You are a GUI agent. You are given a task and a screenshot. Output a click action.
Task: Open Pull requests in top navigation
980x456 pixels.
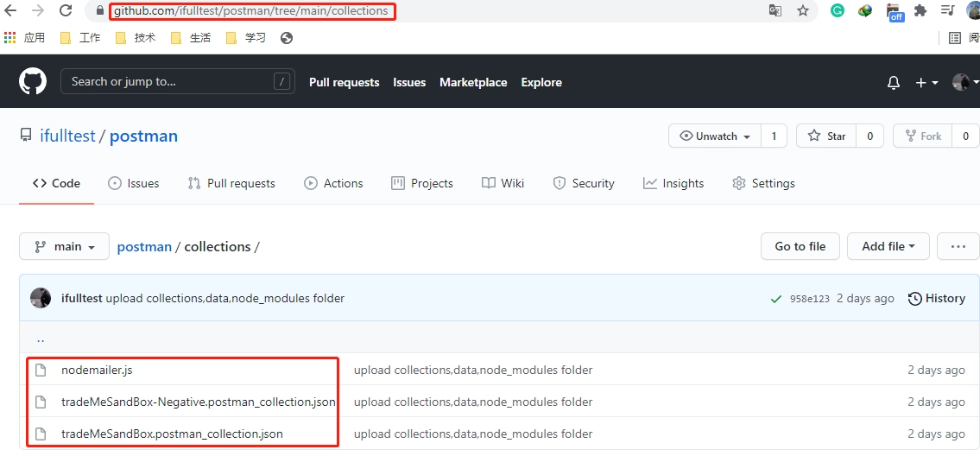345,83
